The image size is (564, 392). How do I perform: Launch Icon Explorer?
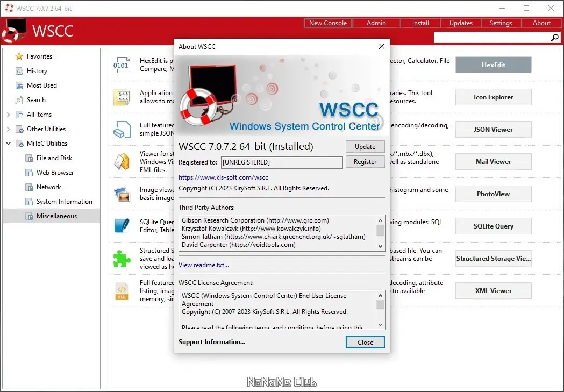[493, 97]
